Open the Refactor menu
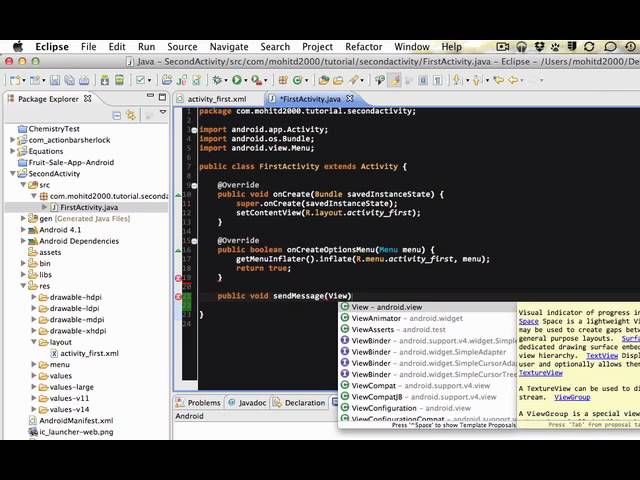 (364, 47)
